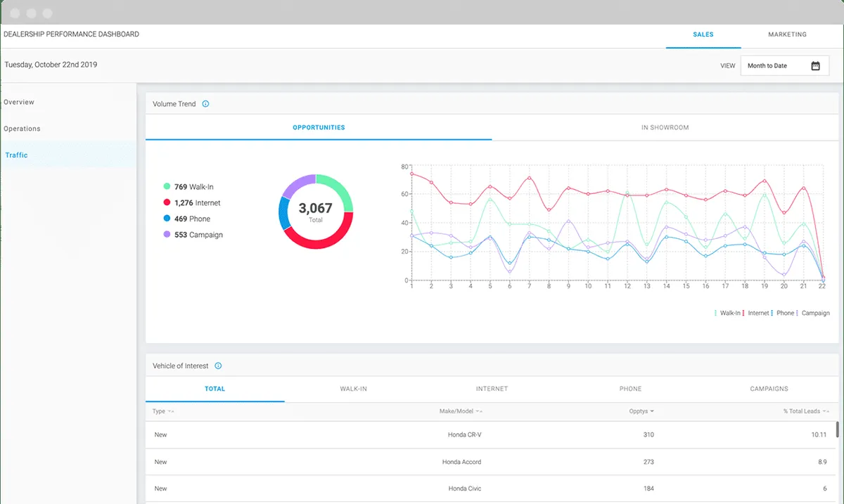Open the calendar icon in View selector
The height and width of the screenshot is (504, 844).
[815, 66]
